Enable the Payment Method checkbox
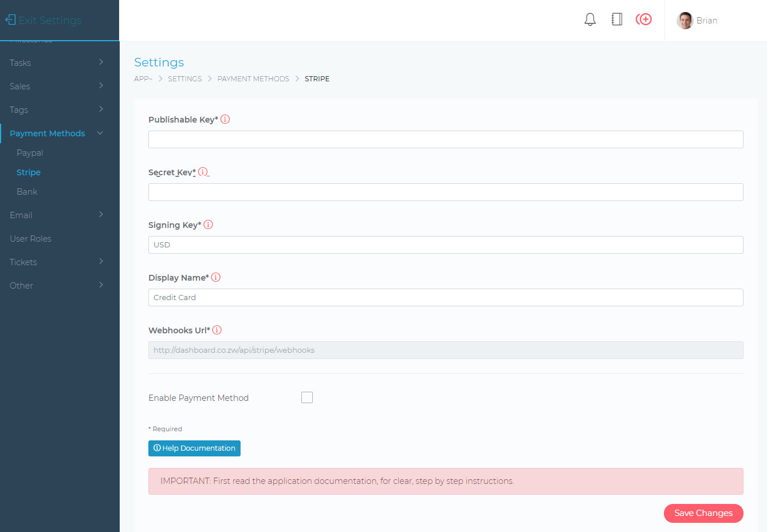Viewport: 767px width, 532px height. pos(307,397)
